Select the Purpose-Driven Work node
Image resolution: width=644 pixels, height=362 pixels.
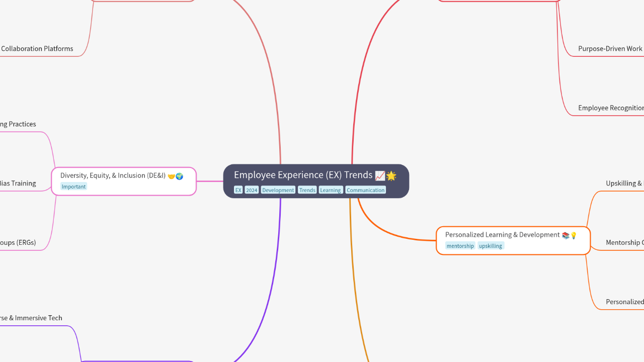[610, 49]
